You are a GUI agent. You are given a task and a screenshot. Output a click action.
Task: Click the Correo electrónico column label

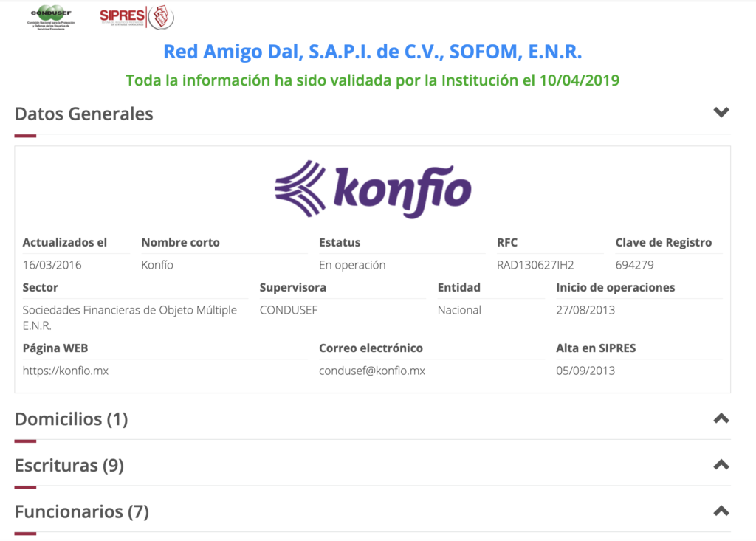click(371, 348)
